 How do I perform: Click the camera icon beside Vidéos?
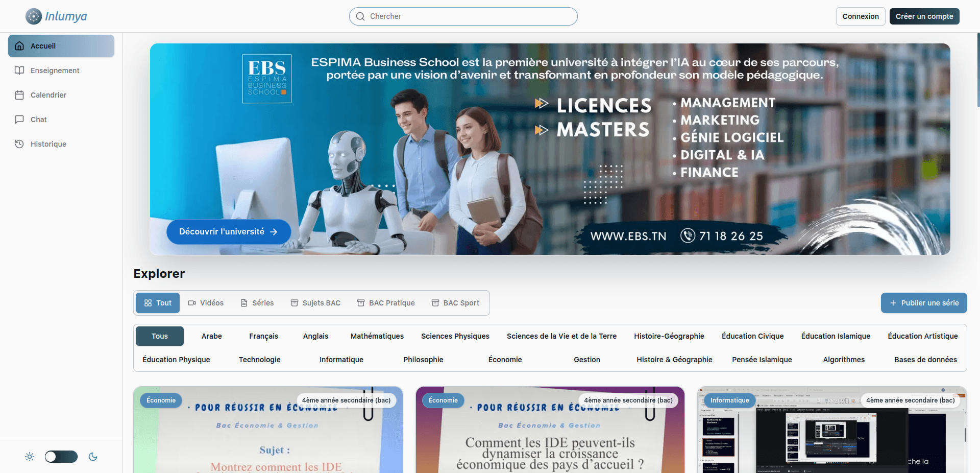coord(192,303)
